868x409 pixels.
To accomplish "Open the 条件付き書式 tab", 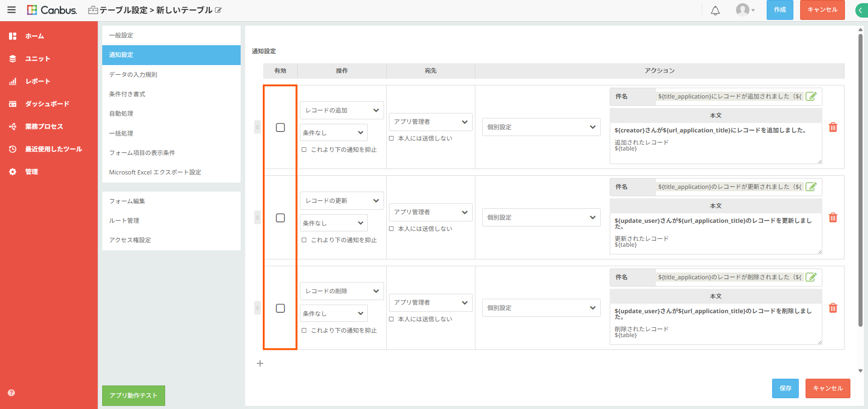I will pos(171,94).
